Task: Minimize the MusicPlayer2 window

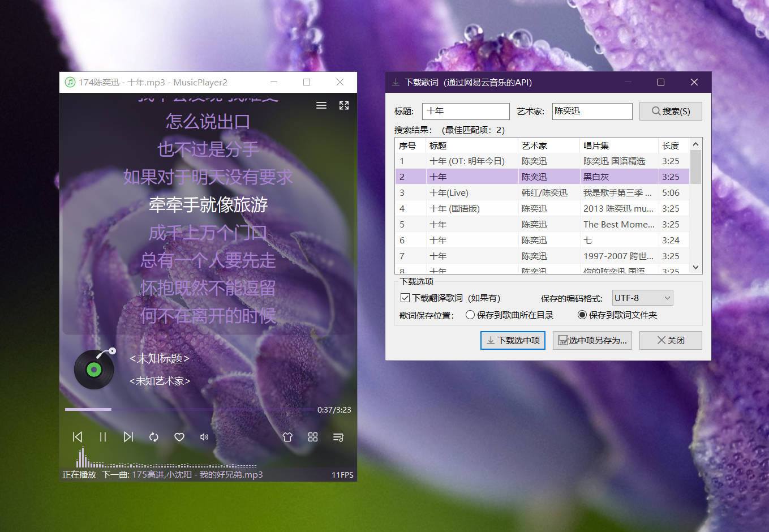Action: (x=274, y=82)
